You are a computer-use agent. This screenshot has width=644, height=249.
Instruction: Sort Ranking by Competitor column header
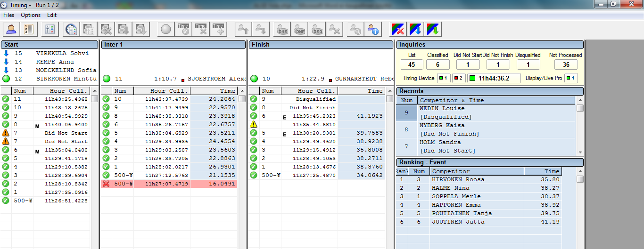(x=477, y=171)
